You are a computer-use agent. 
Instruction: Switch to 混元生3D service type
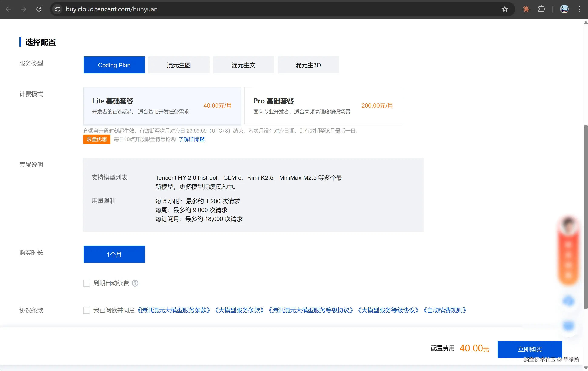[308, 65]
